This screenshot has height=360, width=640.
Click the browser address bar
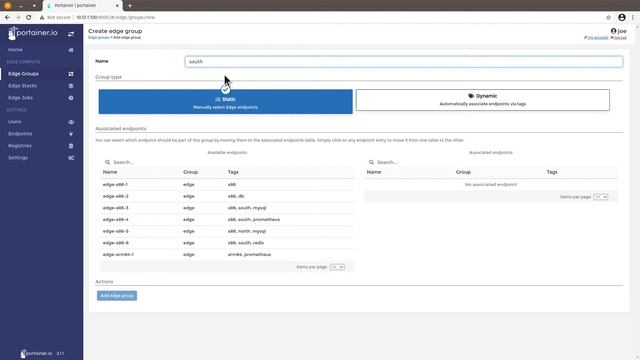(x=318, y=18)
